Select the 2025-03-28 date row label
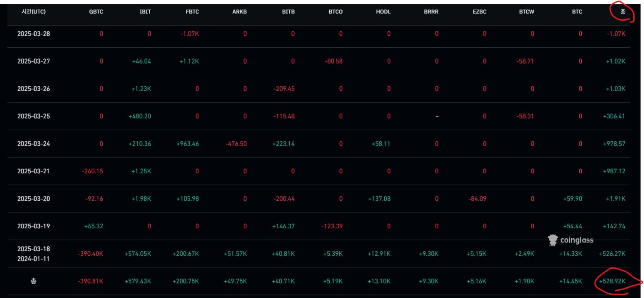Screen dimensions: 644x298 [33, 34]
